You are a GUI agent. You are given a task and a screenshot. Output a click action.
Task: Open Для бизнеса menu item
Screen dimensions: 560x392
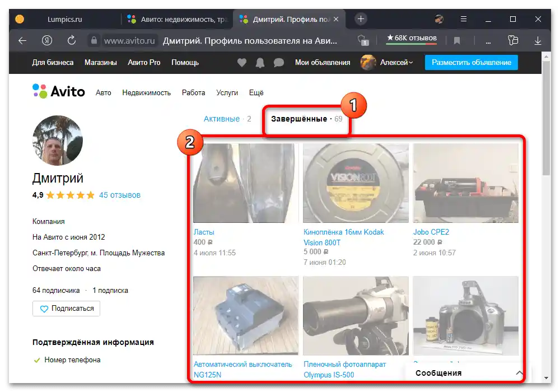pos(53,63)
